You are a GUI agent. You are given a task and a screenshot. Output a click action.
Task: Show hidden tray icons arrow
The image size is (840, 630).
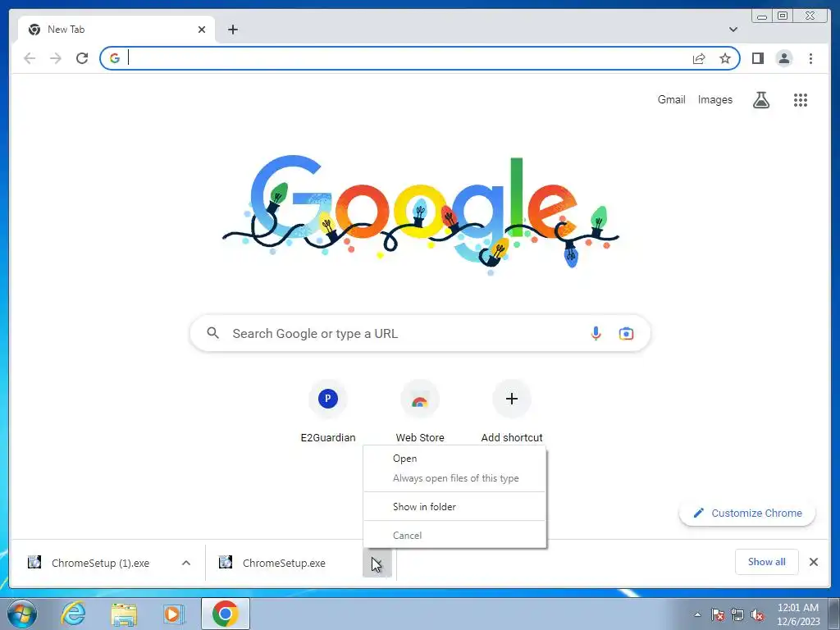pos(697,614)
